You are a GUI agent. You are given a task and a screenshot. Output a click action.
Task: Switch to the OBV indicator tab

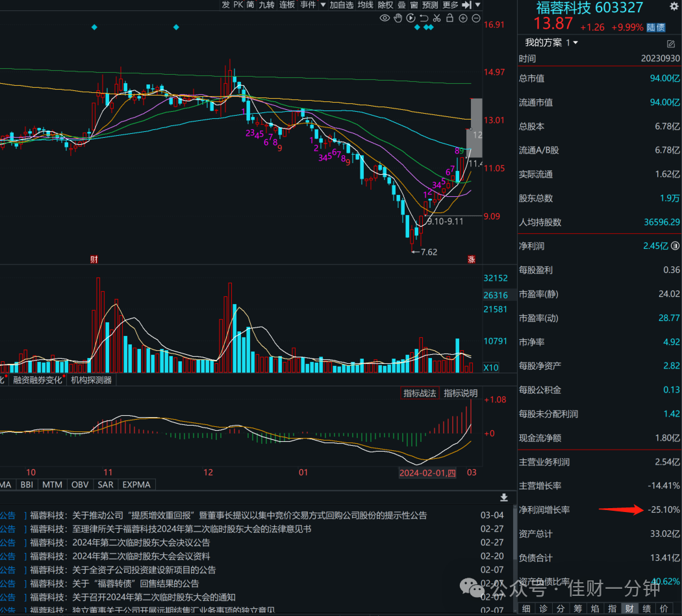point(80,485)
